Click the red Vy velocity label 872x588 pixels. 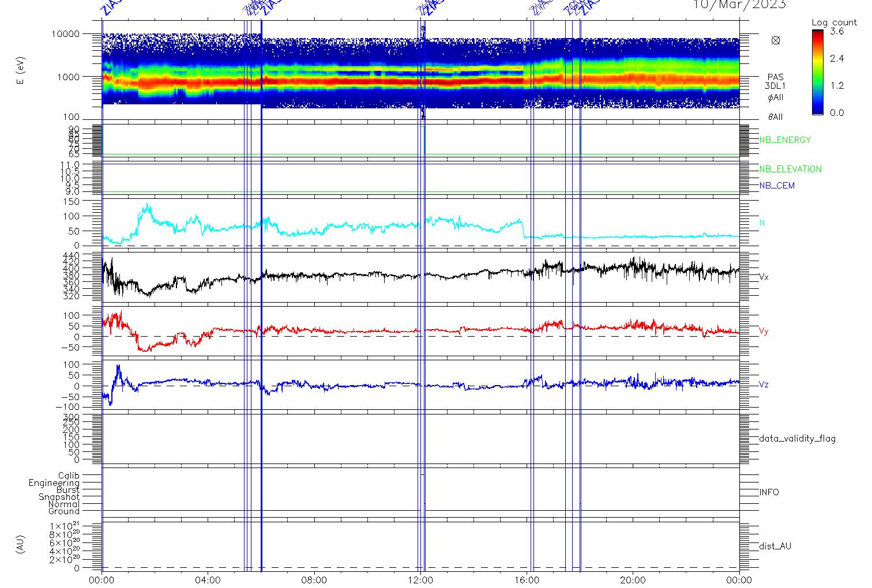(x=764, y=331)
